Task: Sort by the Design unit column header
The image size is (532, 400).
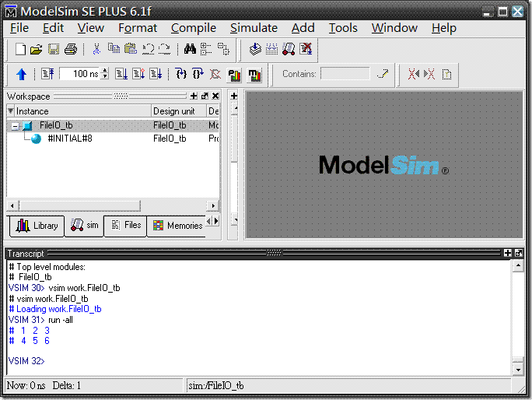Action: coord(179,111)
